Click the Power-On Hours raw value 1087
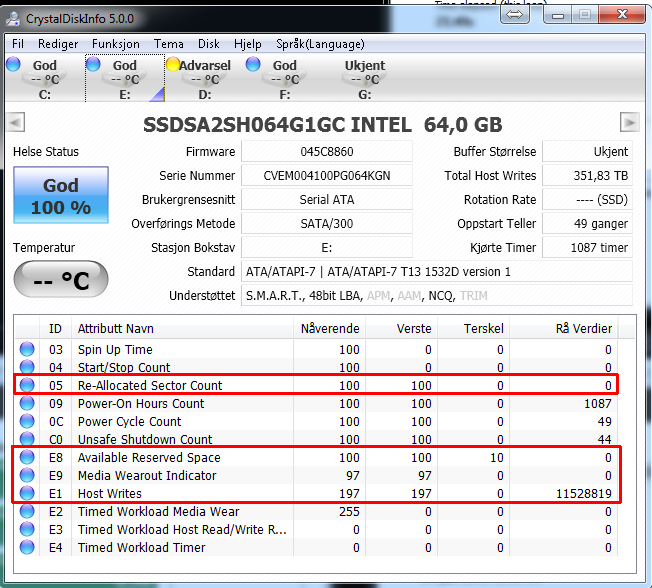 click(x=598, y=403)
